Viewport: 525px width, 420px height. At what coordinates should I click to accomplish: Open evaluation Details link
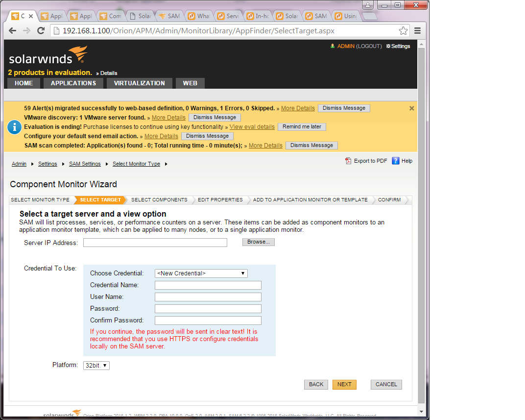(109, 73)
